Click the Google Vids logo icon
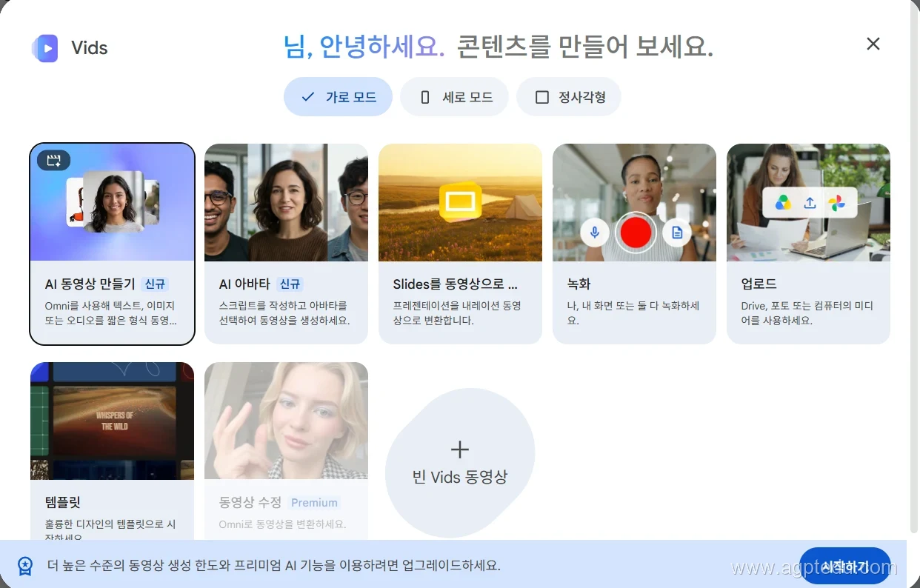The image size is (920, 588). 44,48
